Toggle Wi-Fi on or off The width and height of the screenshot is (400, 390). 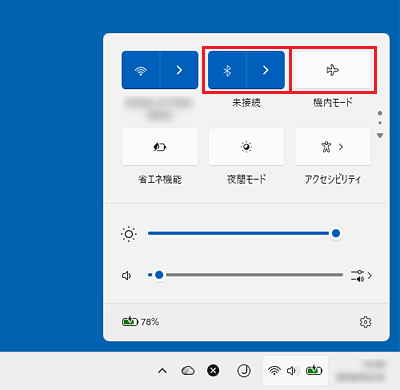pyautogui.click(x=141, y=70)
